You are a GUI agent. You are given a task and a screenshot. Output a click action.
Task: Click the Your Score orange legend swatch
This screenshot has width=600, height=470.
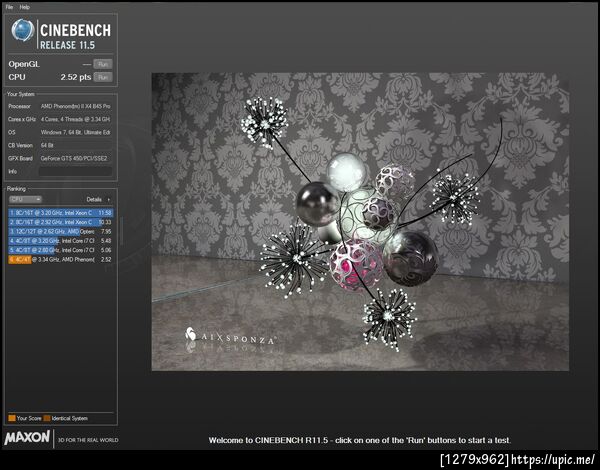tap(12, 418)
